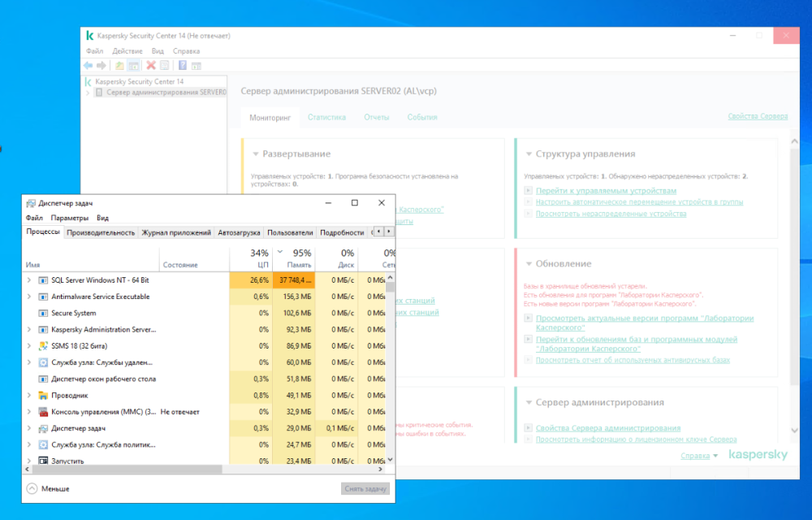
Task: Click the Task Manager tabs scroll-right arrow
Action: (389, 232)
